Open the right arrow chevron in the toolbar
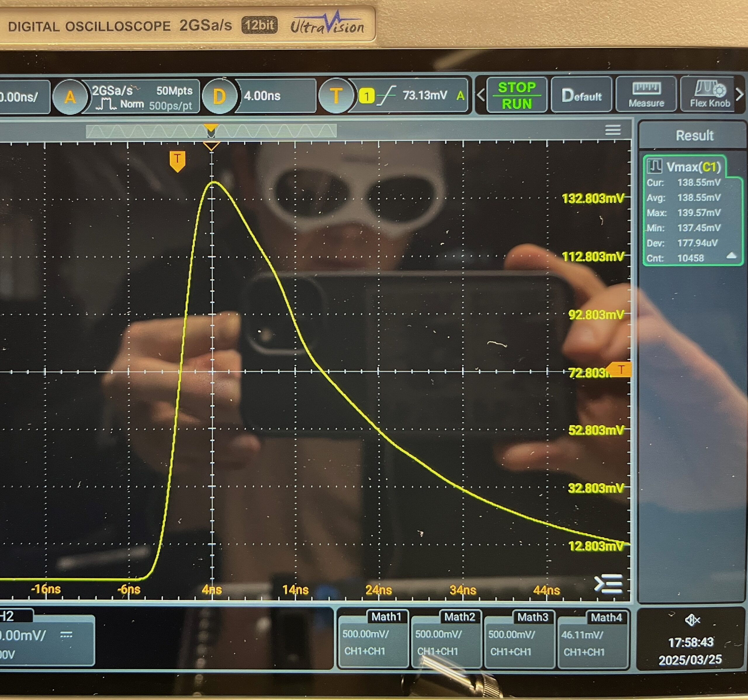 pos(740,95)
